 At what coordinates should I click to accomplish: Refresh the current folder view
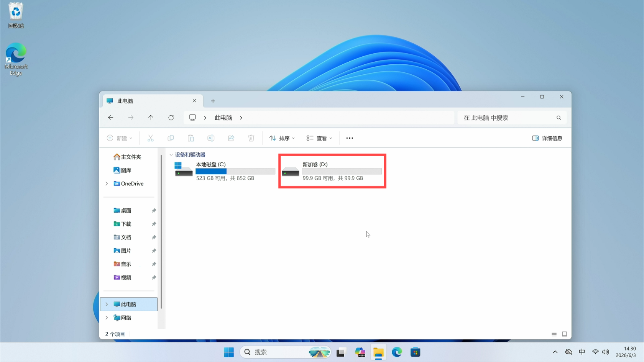click(x=171, y=118)
